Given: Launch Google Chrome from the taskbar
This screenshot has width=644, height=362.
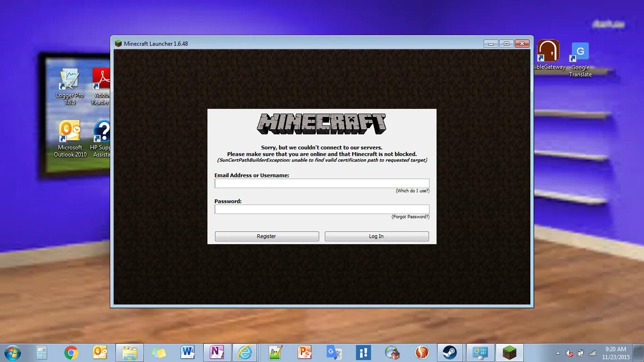Looking at the screenshot, I should click(x=71, y=353).
